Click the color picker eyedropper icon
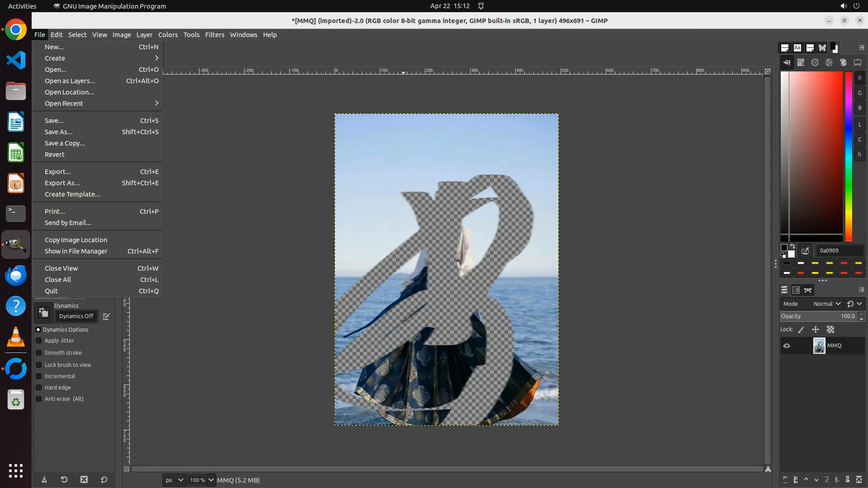Image resolution: width=868 pixels, height=488 pixels. 805,251
